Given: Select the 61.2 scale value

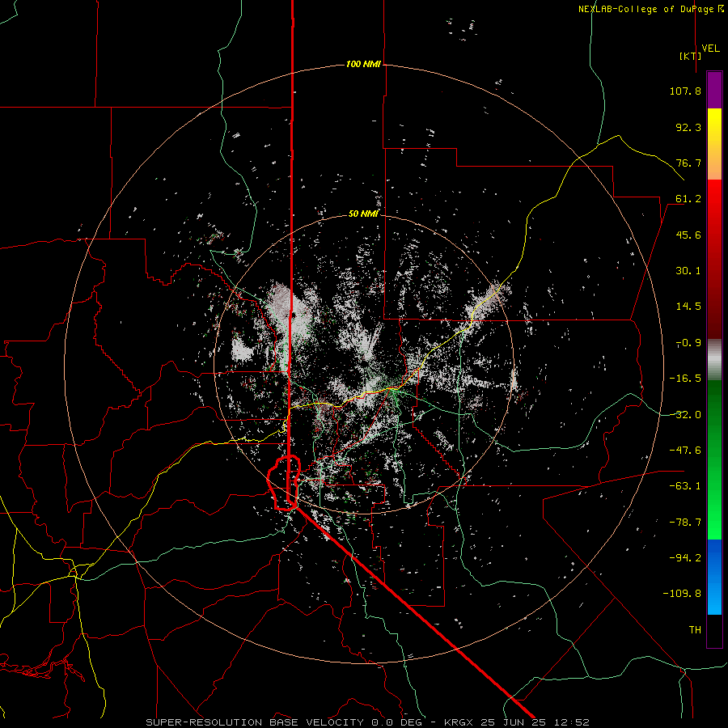Looking at the screenshot, I should click(688, 199).
